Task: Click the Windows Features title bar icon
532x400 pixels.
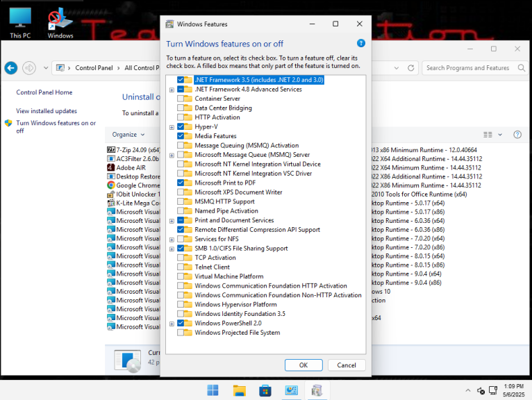Action: click(169, 24)
